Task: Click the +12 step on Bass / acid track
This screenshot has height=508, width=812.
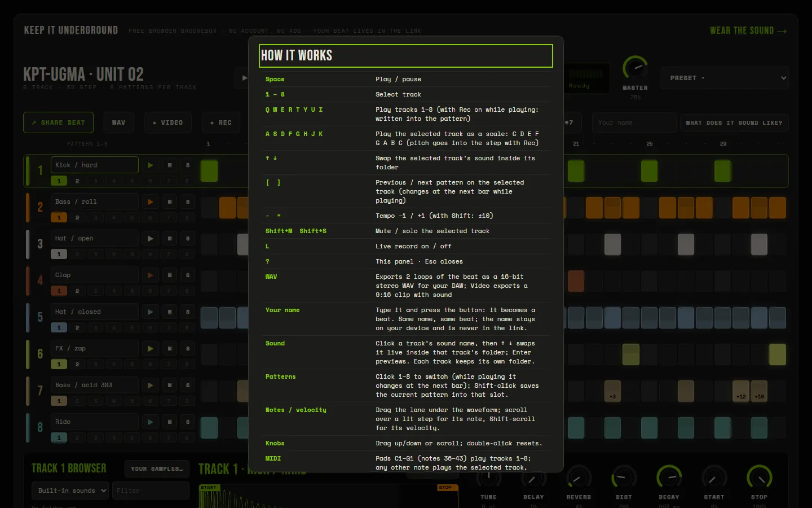Action: tap(741, 391)
